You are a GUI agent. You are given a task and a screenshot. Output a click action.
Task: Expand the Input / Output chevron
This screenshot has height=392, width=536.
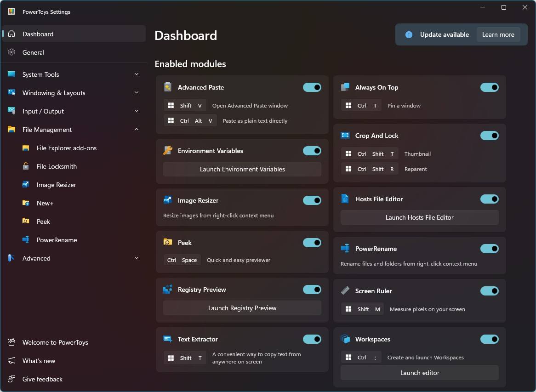pos(137,111)
